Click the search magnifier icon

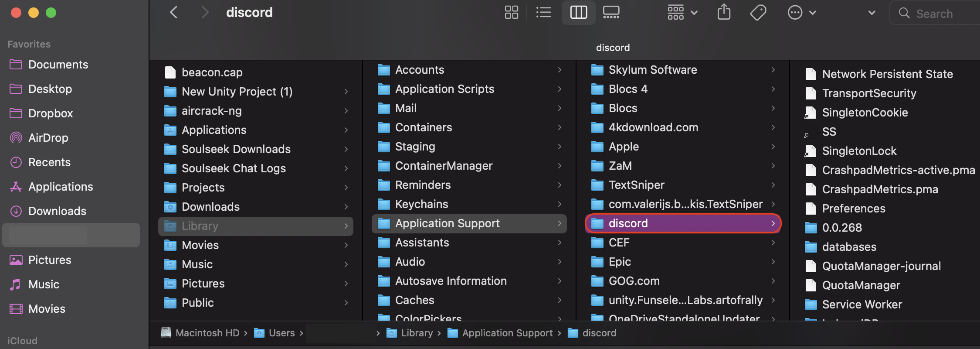point(904,14)
